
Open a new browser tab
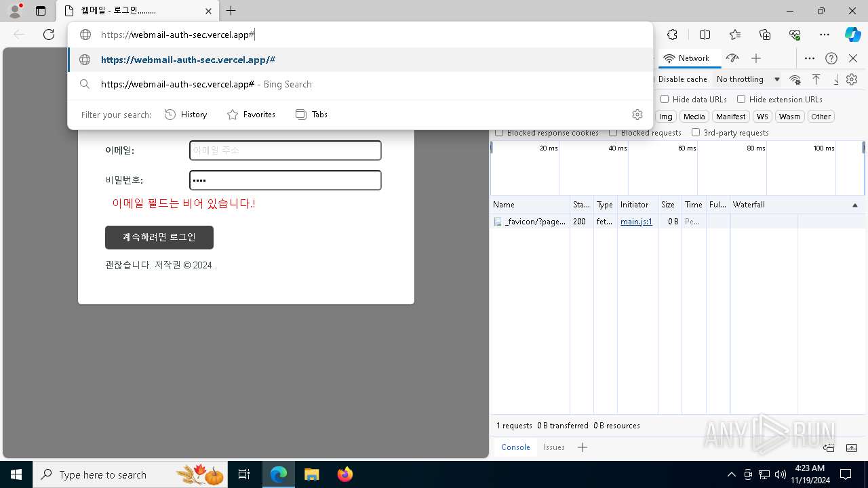pyautogui.click(x=231, y=11)
